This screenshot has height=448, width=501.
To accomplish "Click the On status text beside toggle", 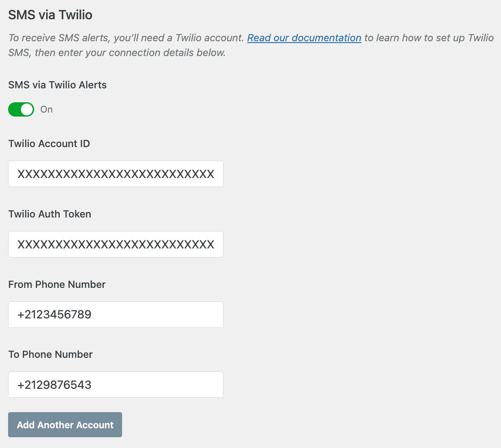I will (46, 109).
